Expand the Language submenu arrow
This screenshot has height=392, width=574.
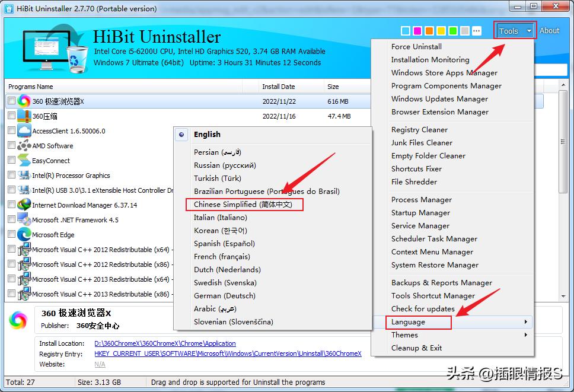pos(524,322)
